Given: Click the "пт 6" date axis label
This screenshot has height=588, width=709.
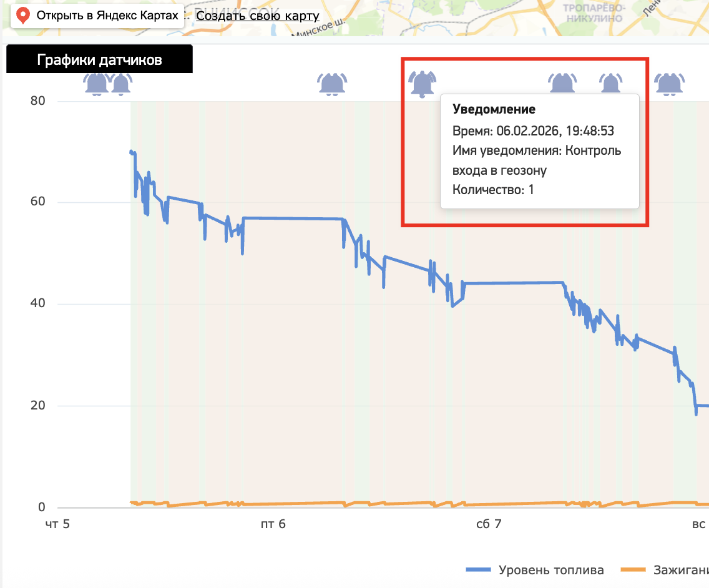Looking at the screenshot, I should click(273, 524).
